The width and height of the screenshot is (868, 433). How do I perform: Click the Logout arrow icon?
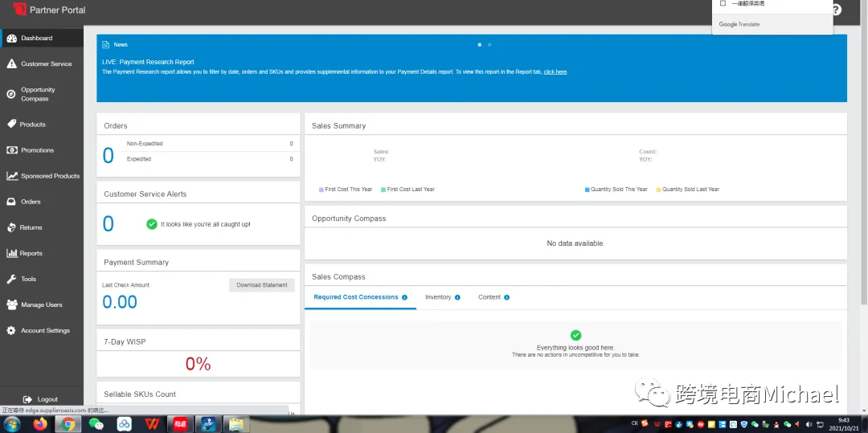click(x=27, y=399)
